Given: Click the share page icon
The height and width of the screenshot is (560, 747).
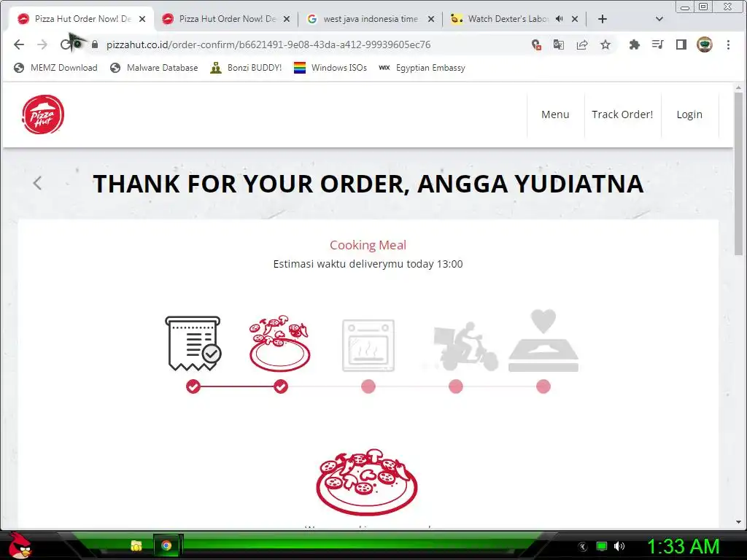Looking at the screenshot, I should (581, 44).
